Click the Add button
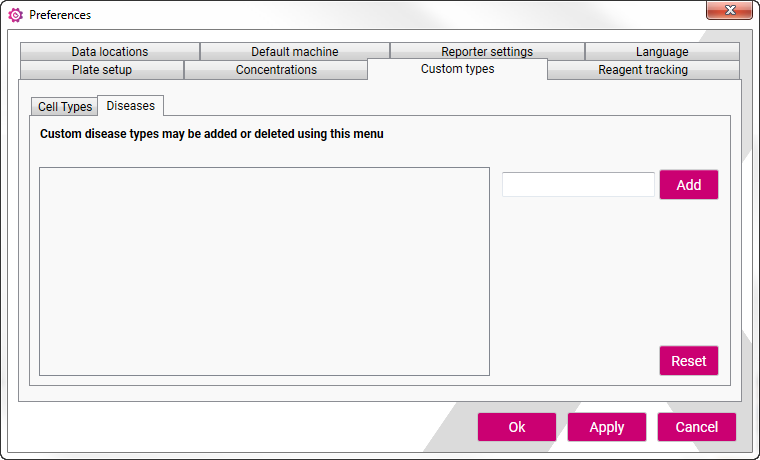Image resolution: width=760 pixels, height=460 pixels. tap(689, 185)
